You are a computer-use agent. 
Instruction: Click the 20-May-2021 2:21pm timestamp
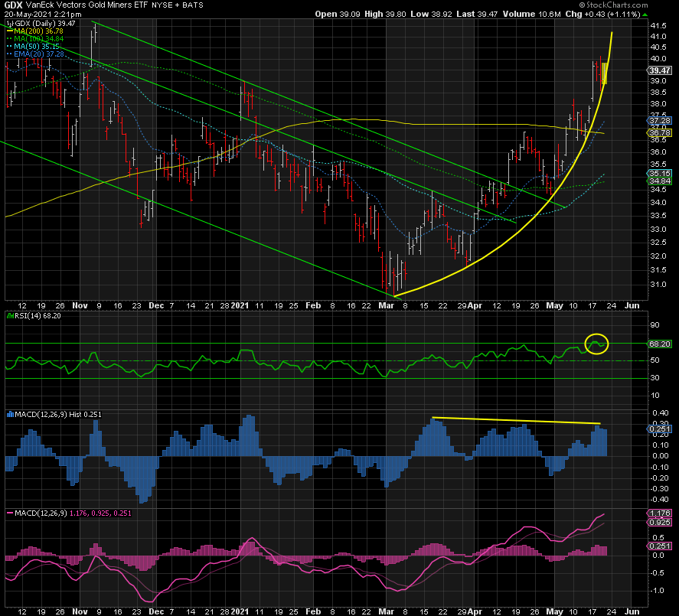[43, 15]
